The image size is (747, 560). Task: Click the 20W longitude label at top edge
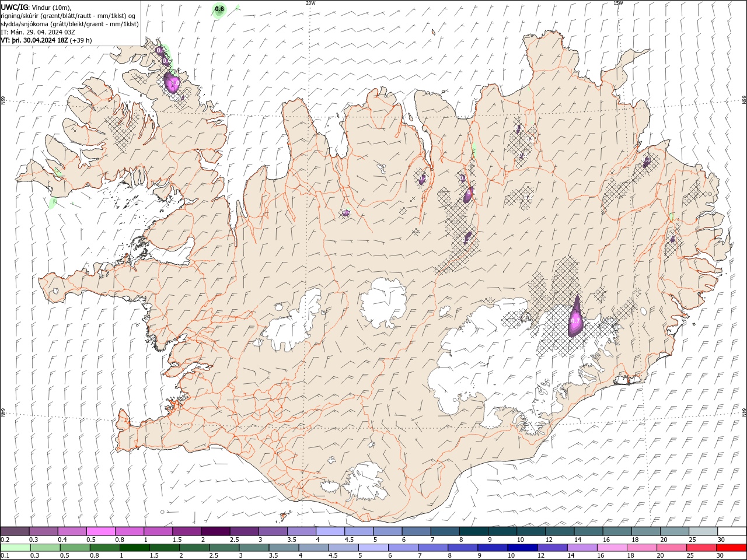tap(310, 3)
